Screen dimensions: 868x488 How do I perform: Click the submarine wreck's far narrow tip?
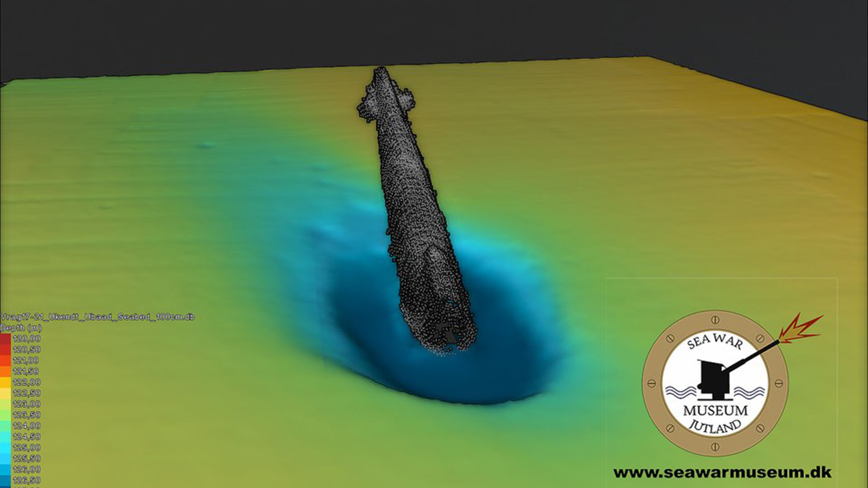(x=381, y=71)
